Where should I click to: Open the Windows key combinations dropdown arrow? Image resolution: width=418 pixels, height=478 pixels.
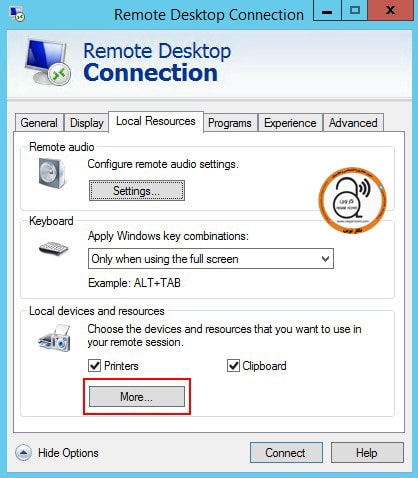(325, 259)
